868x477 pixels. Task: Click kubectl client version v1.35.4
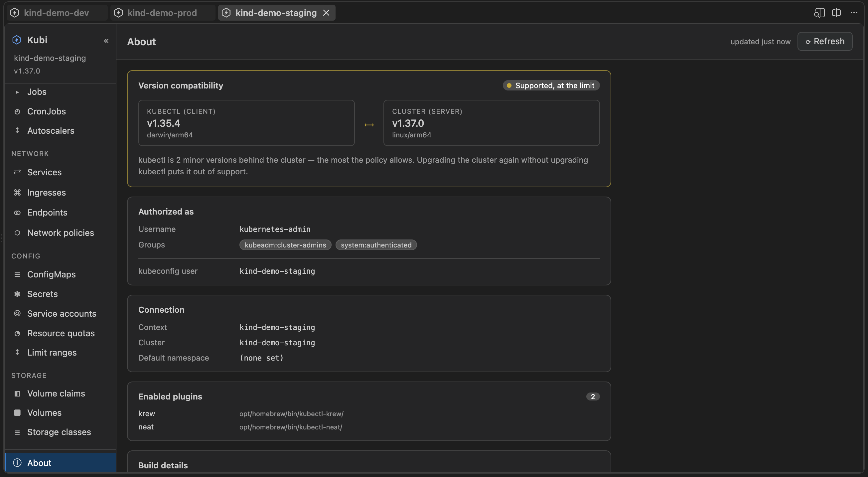click(163, 123)
